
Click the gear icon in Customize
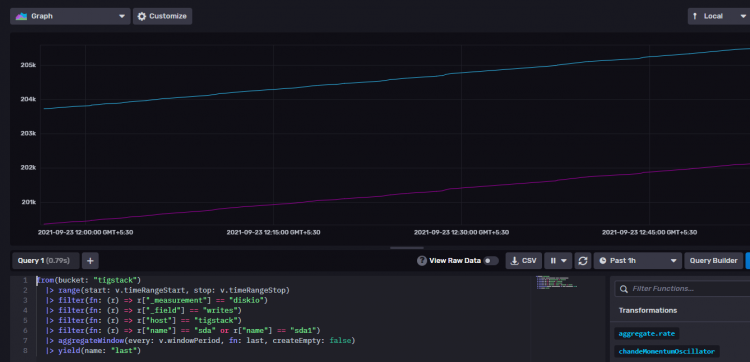pos(142,16)
